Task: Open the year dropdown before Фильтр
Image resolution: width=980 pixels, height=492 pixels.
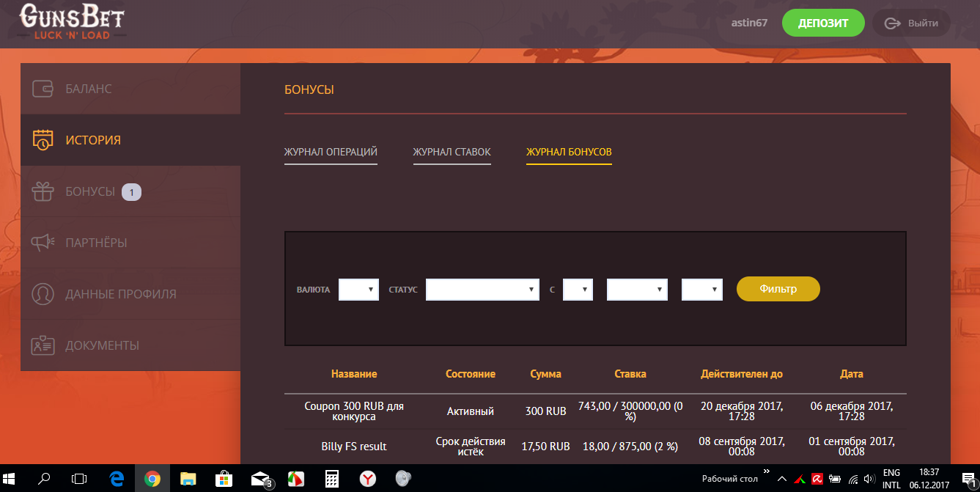Action: pos(701,290)
